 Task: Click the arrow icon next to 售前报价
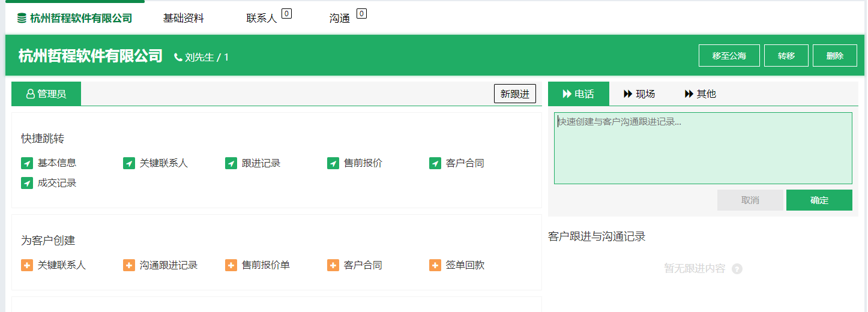click(x=333, y=163)
